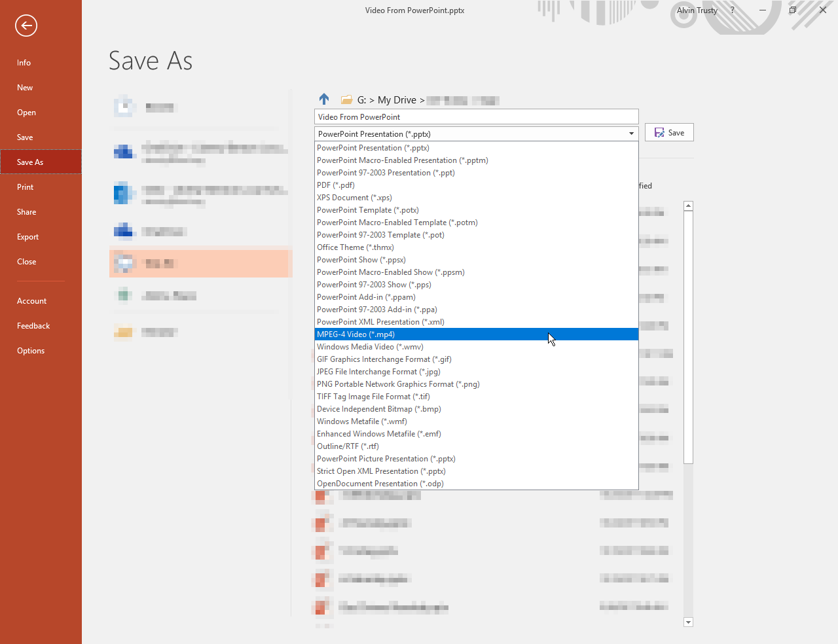Screen dimensions: 838x644
Task: Pick PowerPoint Template (*.potx)
Action: pyautogui.click(x=476, y=210)
